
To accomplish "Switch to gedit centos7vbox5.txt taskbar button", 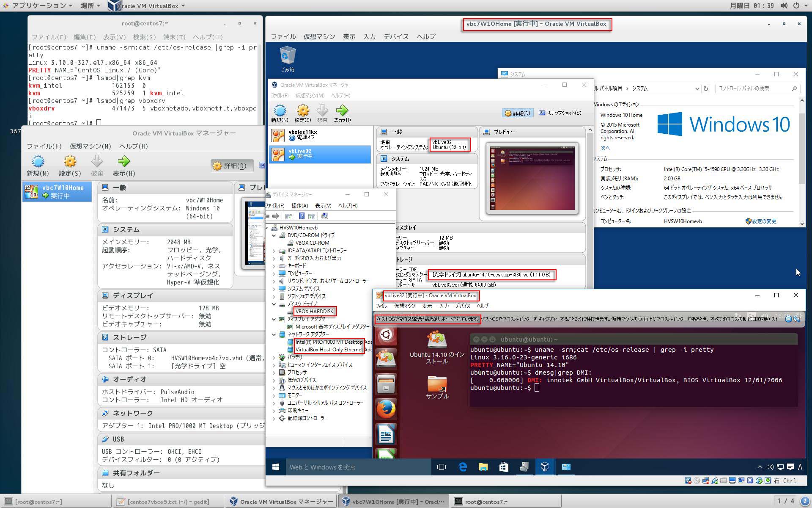I will click(168, 502).
